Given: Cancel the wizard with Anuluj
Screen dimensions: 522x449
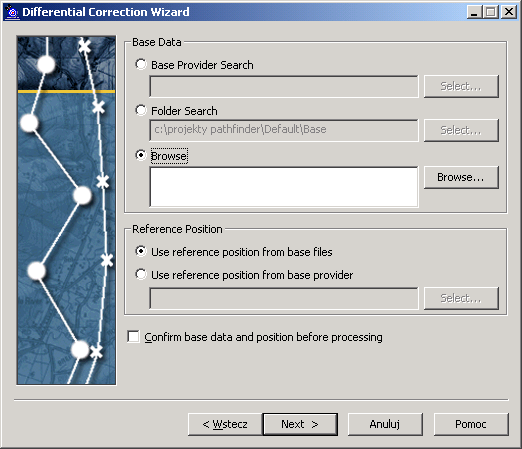Looking at the screenshot, I should coord(385,424).
